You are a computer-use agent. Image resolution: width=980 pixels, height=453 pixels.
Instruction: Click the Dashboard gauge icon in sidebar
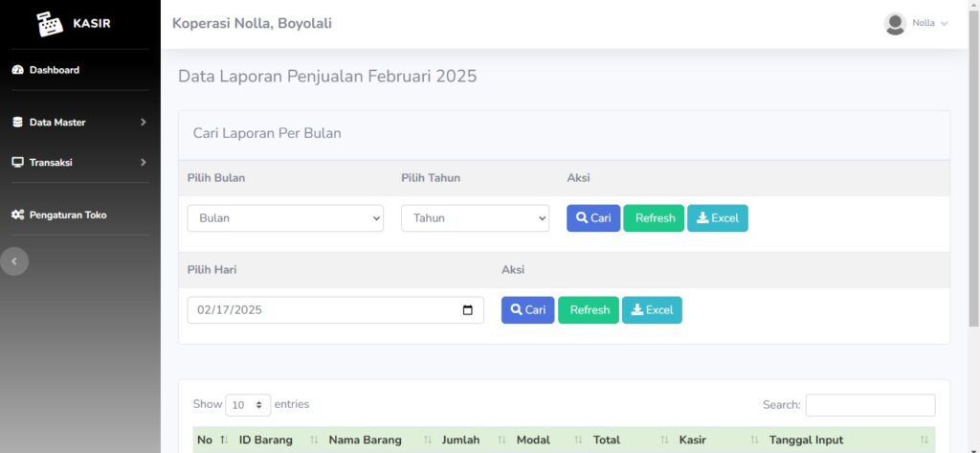pos(17,70)
